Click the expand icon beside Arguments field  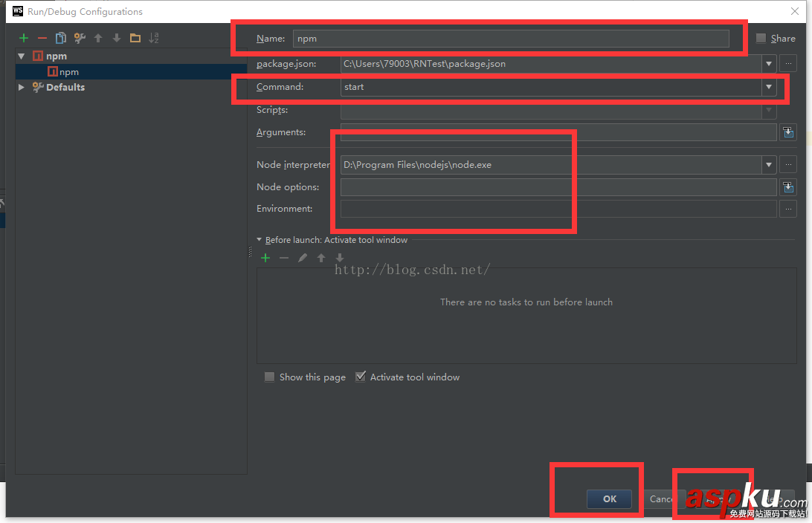click(x=788, y=132)
